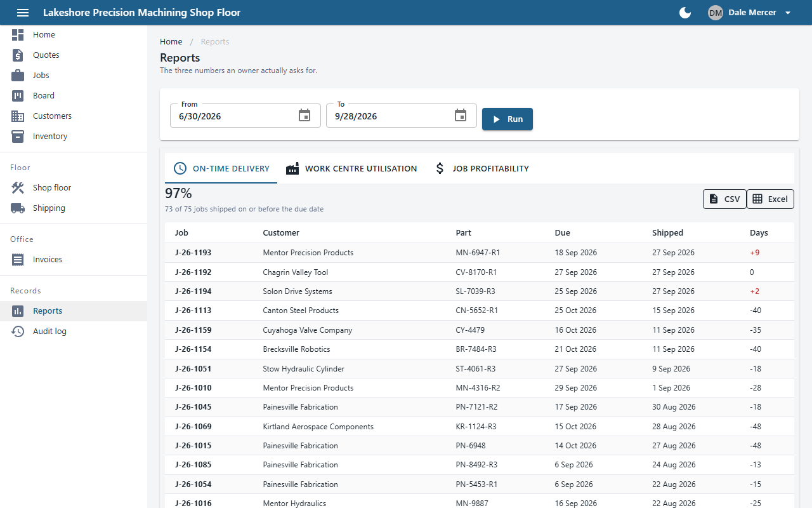Click the clock icon on On-Time Delivery tab
The height and width of the screenshot is (508, 812).
(x=180, y=169)
